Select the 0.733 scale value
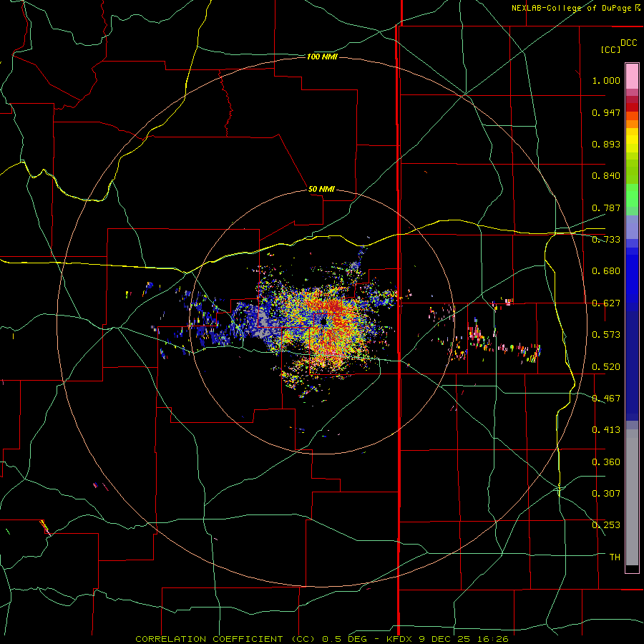 606,240
